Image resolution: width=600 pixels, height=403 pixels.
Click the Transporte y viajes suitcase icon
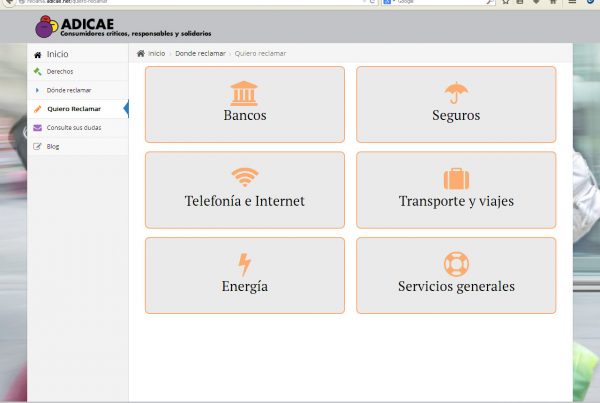coord(455,179)
